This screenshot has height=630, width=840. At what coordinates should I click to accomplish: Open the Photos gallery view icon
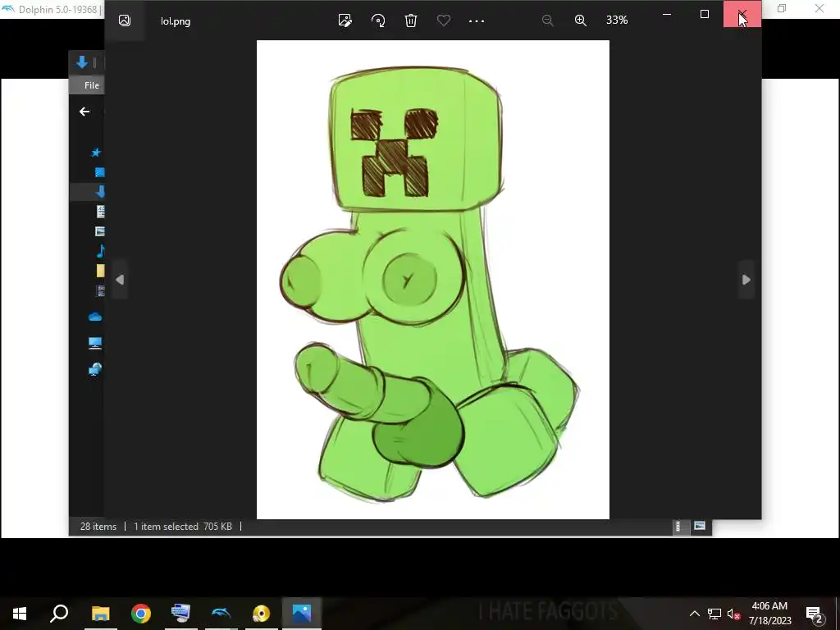[x=125, y=21]
